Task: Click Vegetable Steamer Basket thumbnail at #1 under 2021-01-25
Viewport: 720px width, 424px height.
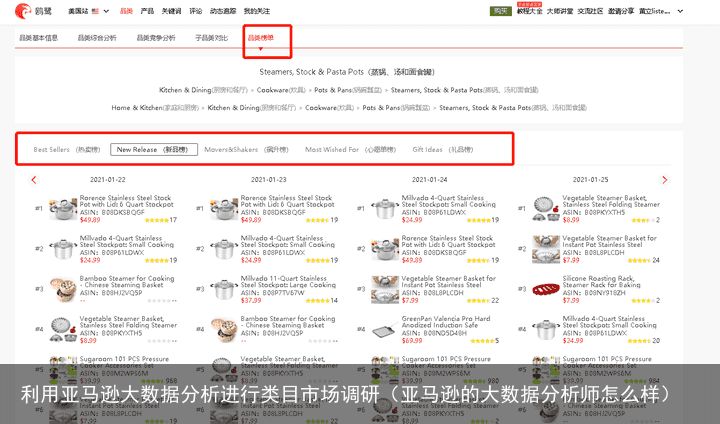Action: [x=546, y=209]
